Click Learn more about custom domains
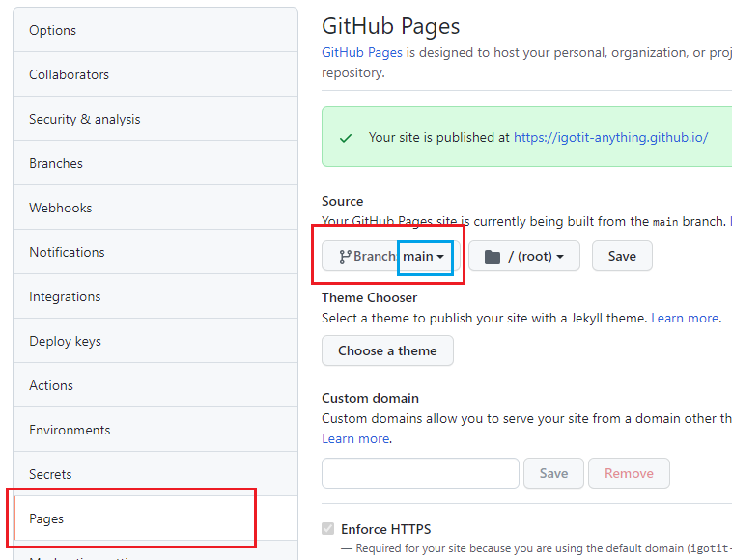 coord(355,438)
